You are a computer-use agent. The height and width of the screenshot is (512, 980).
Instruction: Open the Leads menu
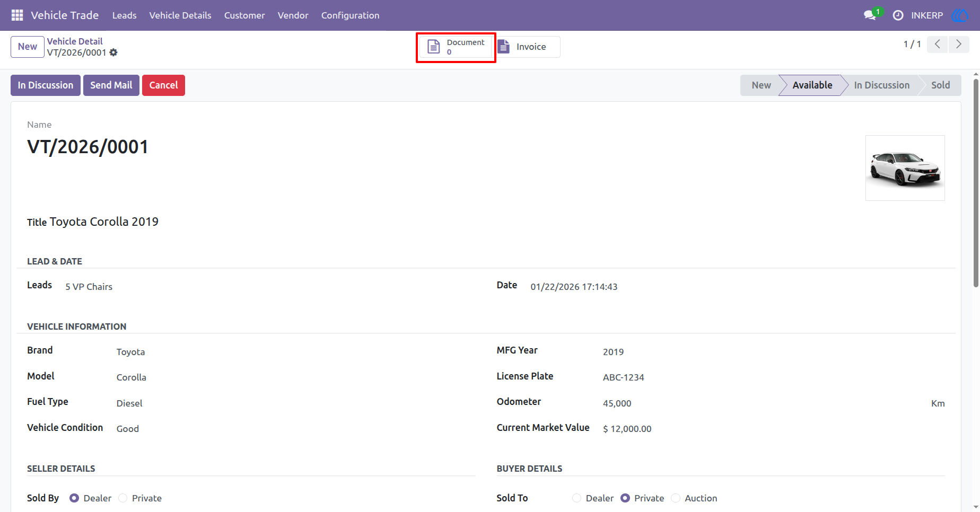tap(124, 15)
